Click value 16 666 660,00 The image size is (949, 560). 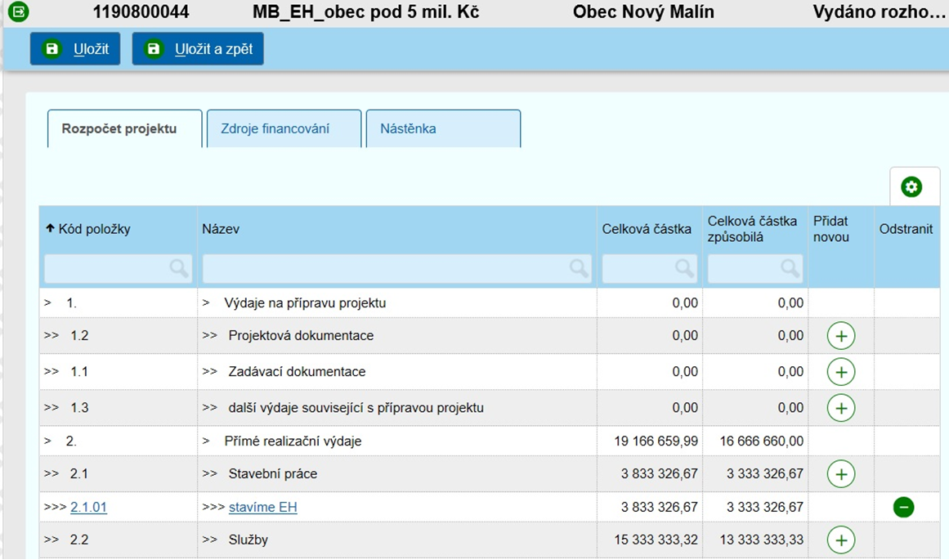click(761, 441)
